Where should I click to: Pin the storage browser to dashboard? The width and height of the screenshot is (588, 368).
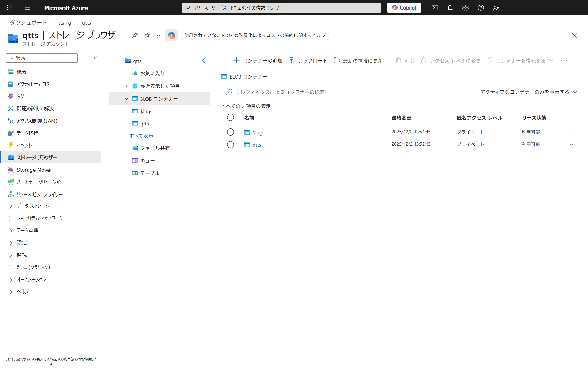tap(135, 35)
